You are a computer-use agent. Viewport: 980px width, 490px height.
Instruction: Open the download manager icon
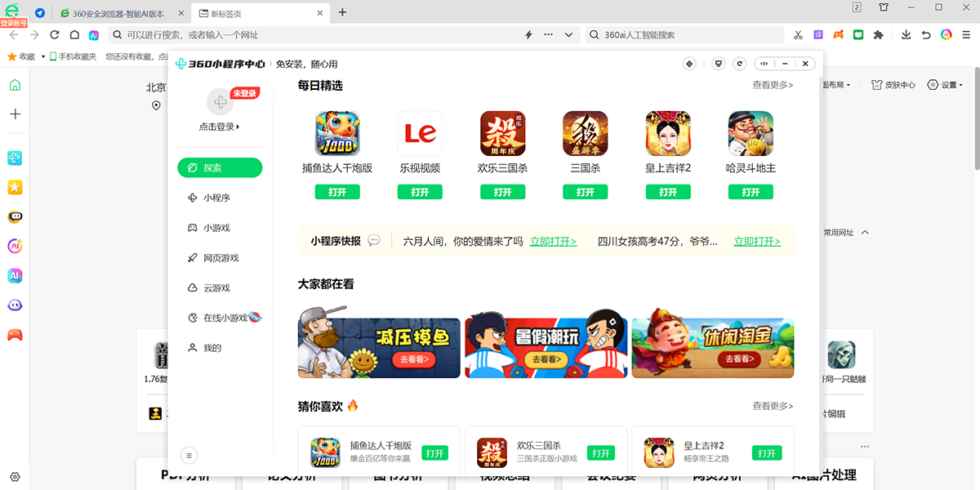click(x=906, y=35)
